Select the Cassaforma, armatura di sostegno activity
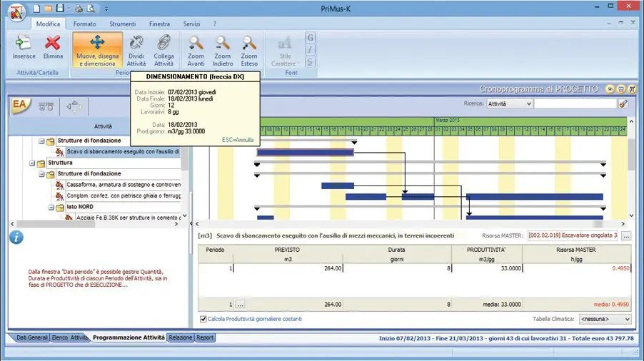The image size is (644, 361). pos(124,185)
